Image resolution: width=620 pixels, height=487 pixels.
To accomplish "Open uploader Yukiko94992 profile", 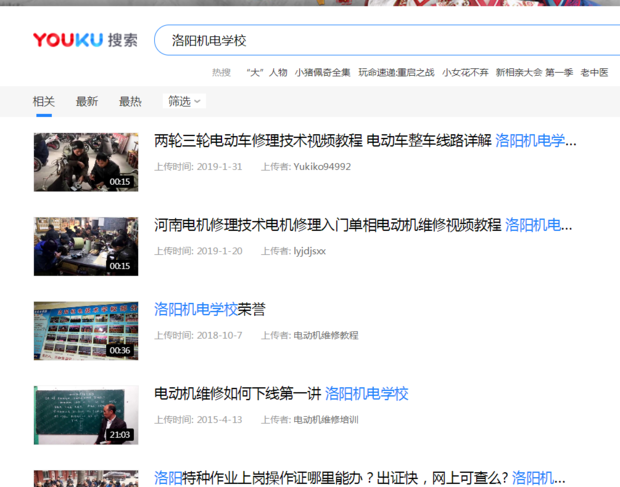I will [x=322, y=166].
